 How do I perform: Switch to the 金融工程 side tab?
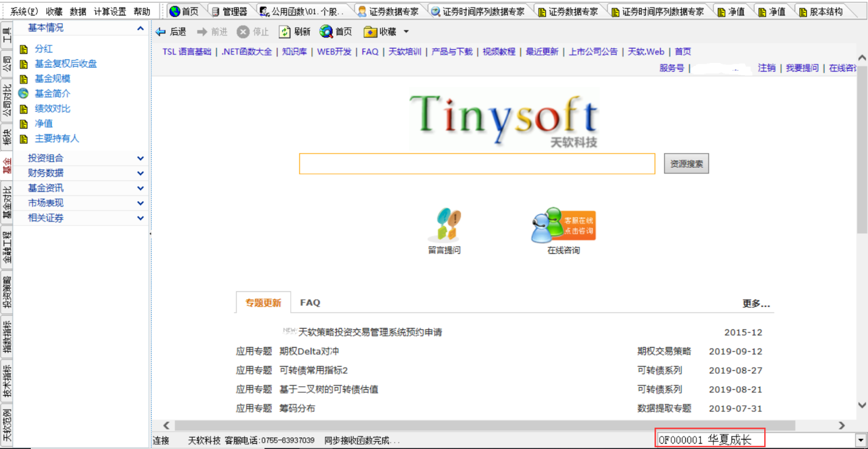(x=7, y=247)
